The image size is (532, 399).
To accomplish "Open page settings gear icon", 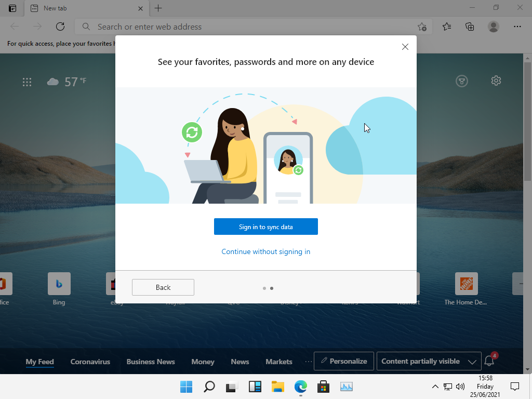I will (496, 81).
